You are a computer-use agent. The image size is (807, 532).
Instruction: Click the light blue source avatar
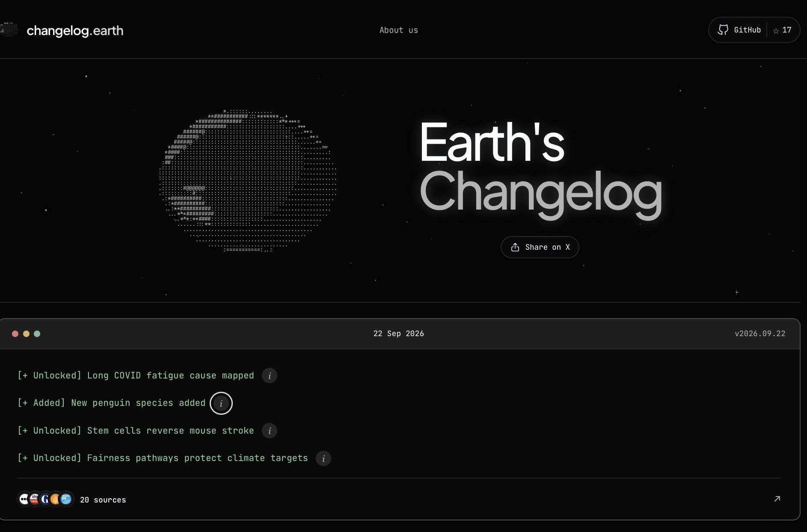coord(66,499)
